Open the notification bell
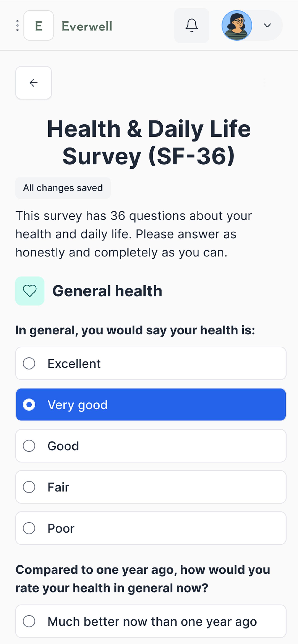 (x=192, y=26)
